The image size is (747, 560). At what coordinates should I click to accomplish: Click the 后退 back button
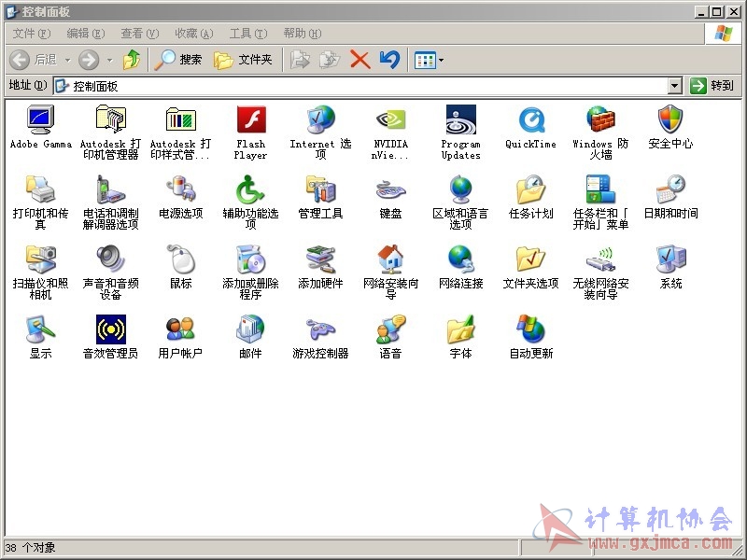point(34,60)
